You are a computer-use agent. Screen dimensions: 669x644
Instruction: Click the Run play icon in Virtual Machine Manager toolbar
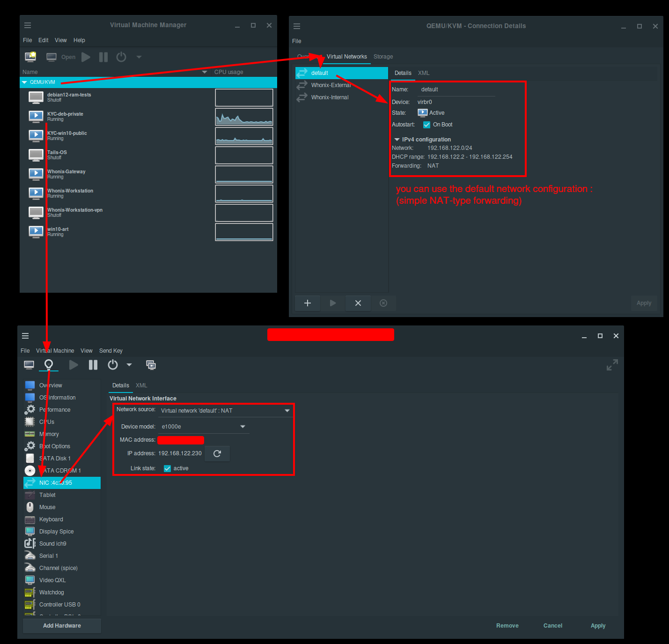tap(86, 57)
